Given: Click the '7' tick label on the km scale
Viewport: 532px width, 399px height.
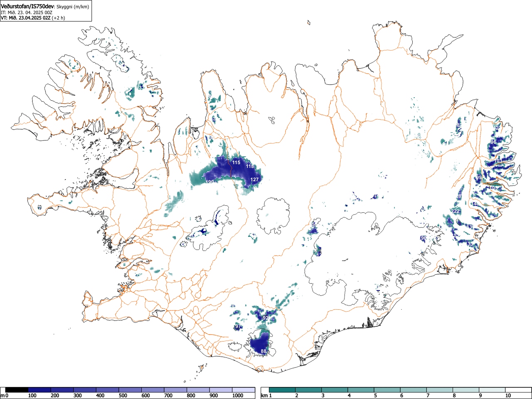Looking at the screenshot, I should click(428, 396).
